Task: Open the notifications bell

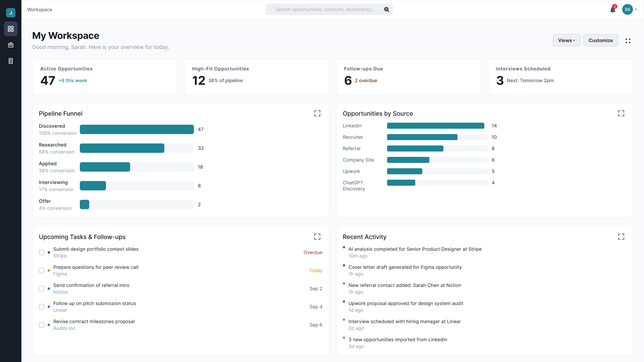Action: coord(613,9)
